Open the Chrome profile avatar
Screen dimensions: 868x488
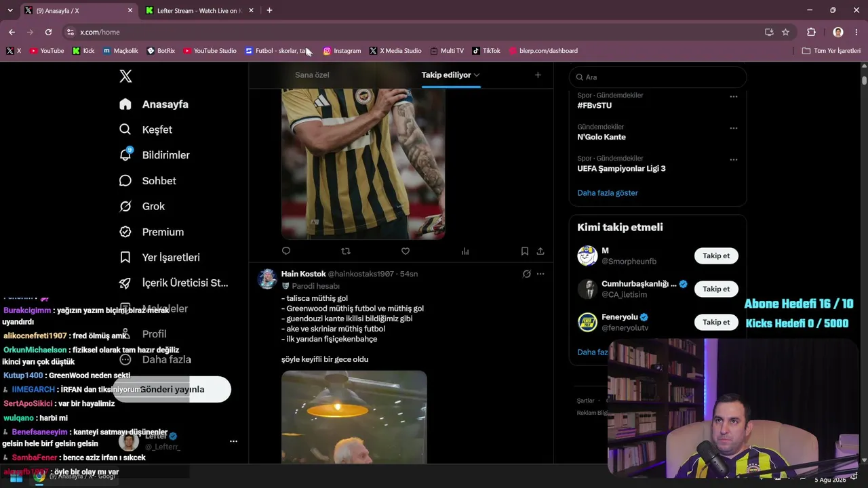pyautogui.click(x=838, y=32)
